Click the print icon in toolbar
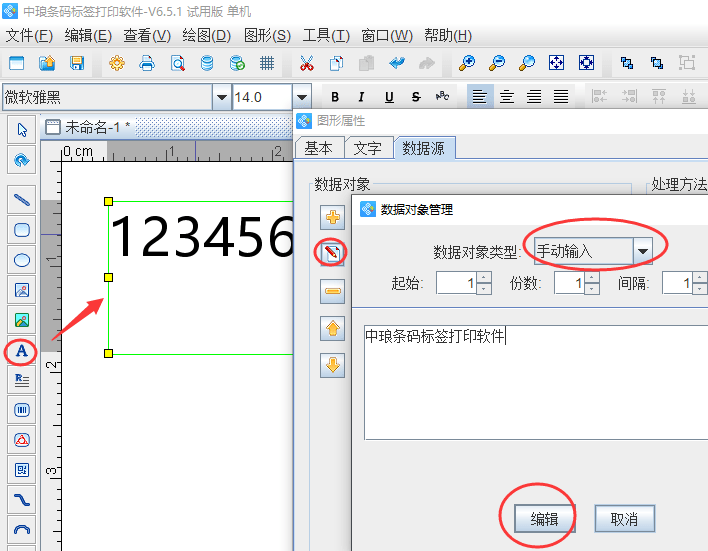708x551 pixels. click(x=147, y=64)
